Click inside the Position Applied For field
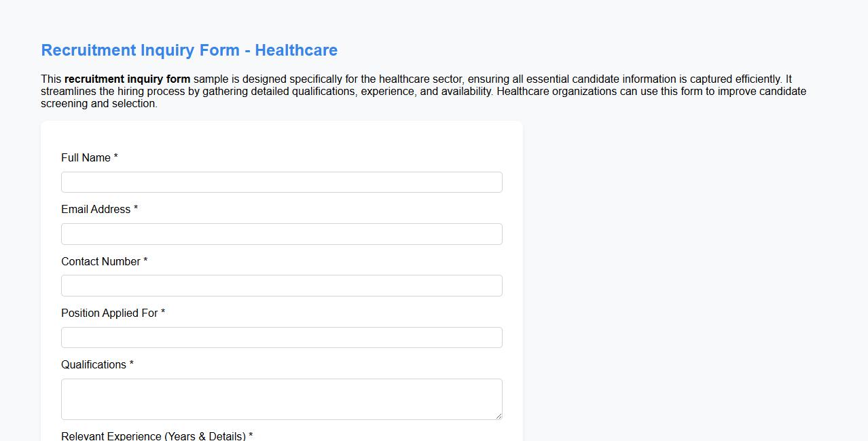 [281, 337]
